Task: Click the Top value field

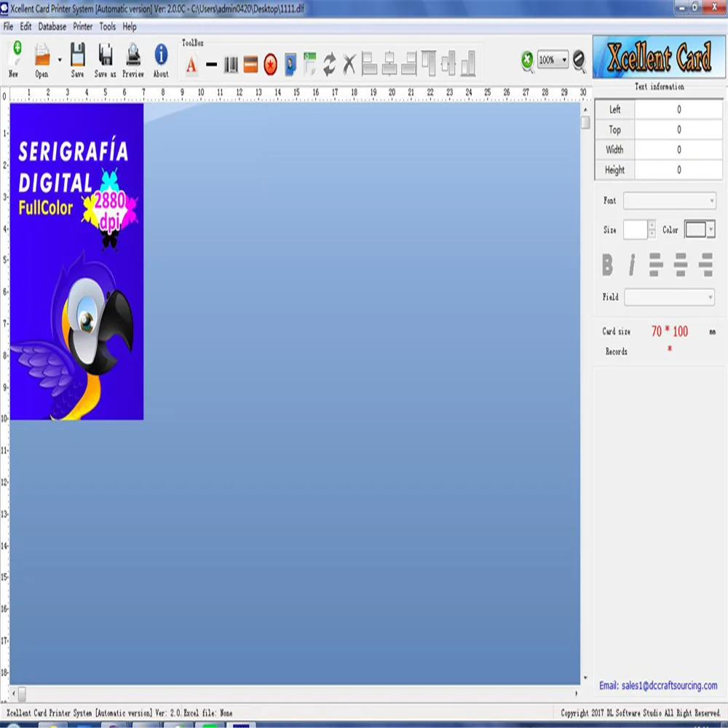Action: (678, 130)
